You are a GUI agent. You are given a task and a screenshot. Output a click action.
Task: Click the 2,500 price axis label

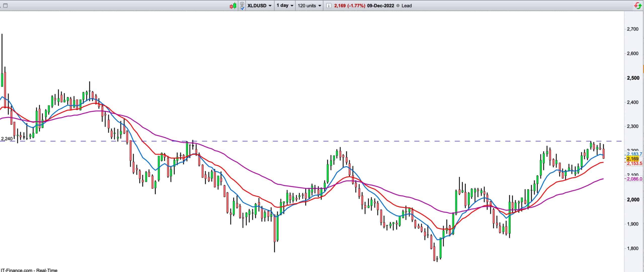[633, 78]
